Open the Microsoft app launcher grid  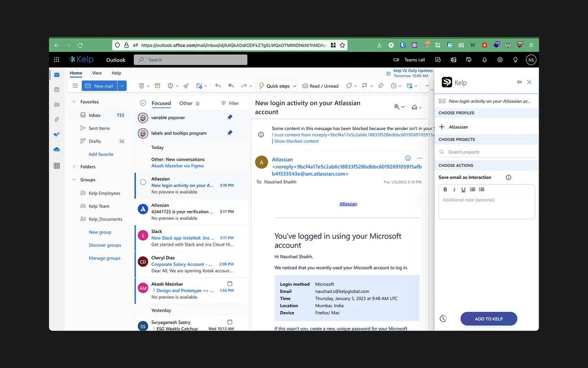tap(57, 60)
